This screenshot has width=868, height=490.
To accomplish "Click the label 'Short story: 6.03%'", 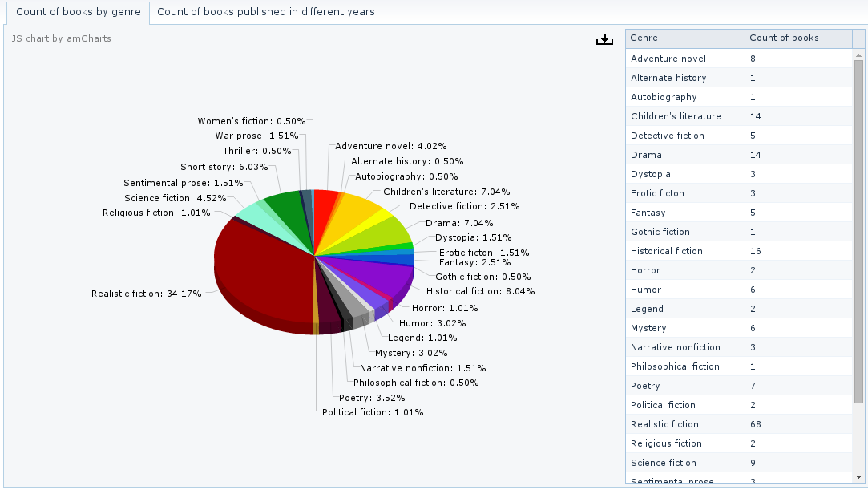I will pos(224,167).
